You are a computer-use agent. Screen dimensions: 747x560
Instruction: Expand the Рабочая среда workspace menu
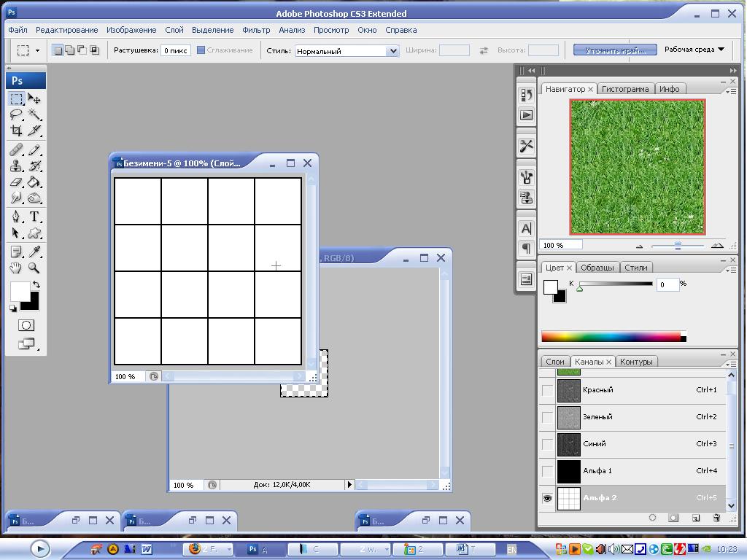(694, 50)
